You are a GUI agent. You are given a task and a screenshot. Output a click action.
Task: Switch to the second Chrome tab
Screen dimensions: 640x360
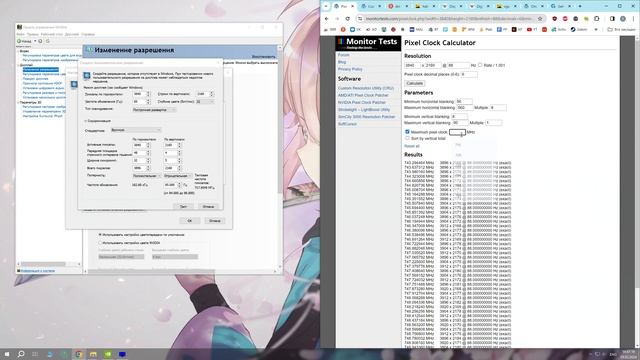(371, 6)
